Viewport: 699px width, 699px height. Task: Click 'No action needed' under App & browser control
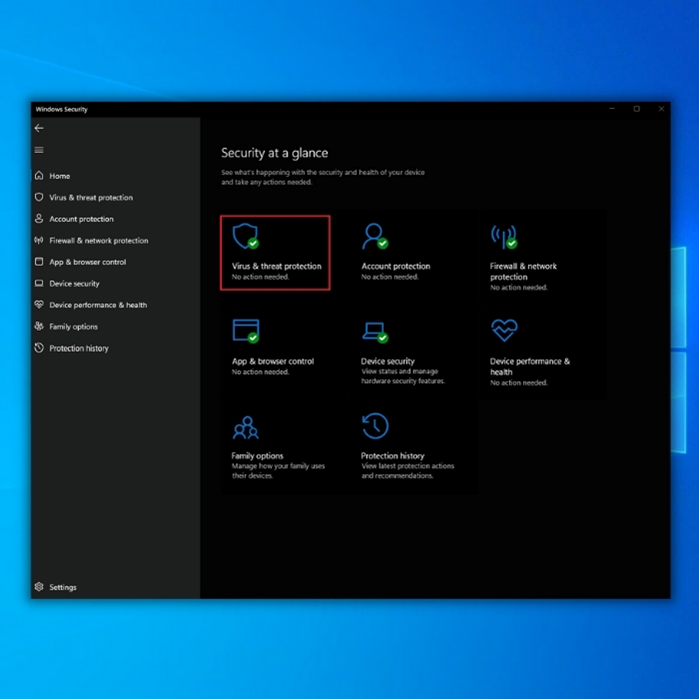click(x=260, y=372)
